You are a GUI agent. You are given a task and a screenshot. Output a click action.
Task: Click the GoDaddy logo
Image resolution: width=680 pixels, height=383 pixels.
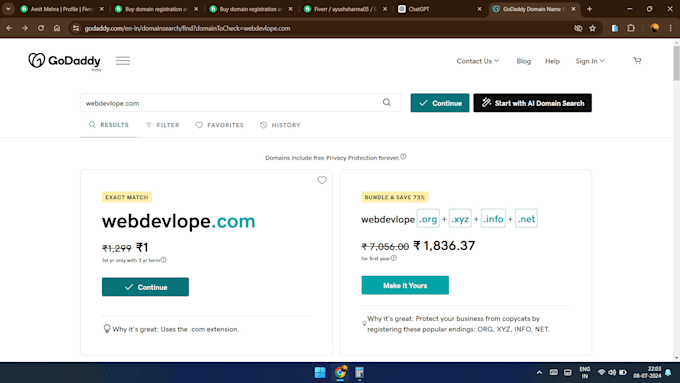pos(64,61)
